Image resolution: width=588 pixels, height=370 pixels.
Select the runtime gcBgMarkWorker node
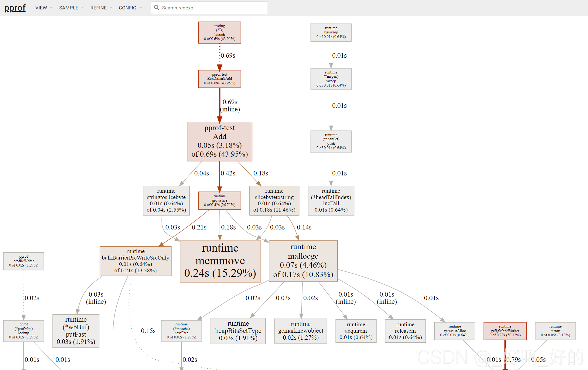tap(505, 331)
